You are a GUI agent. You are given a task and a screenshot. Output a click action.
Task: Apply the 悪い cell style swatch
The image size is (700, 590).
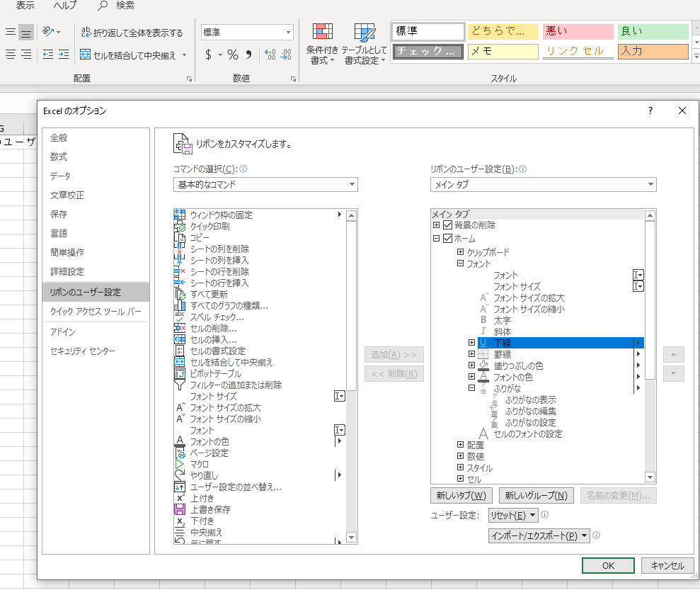tap(578, 31)
